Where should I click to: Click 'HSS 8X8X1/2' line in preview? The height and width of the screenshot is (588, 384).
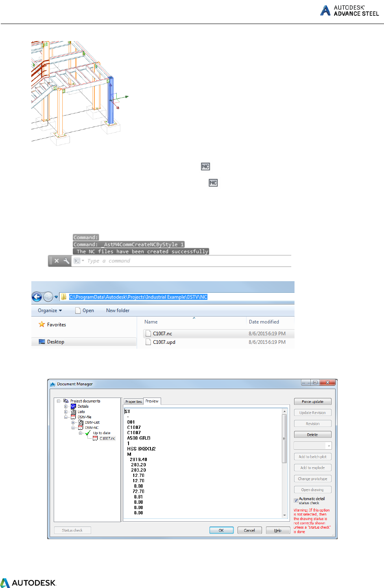point(142,449)
